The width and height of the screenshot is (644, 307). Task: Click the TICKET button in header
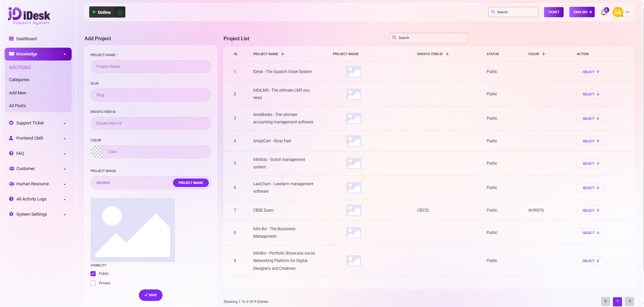point(553,12)
